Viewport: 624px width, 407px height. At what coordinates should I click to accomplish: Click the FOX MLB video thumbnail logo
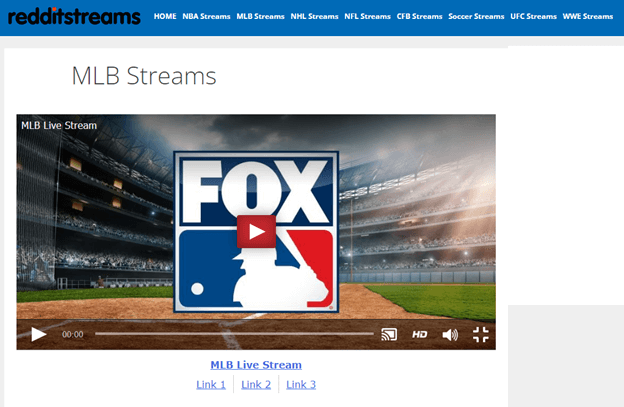click(x=256, y=232)
